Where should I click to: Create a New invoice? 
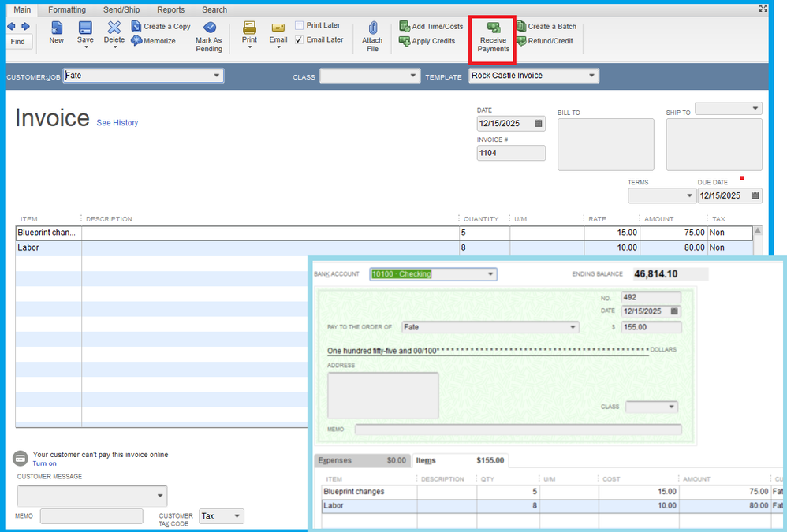(56, 33)
